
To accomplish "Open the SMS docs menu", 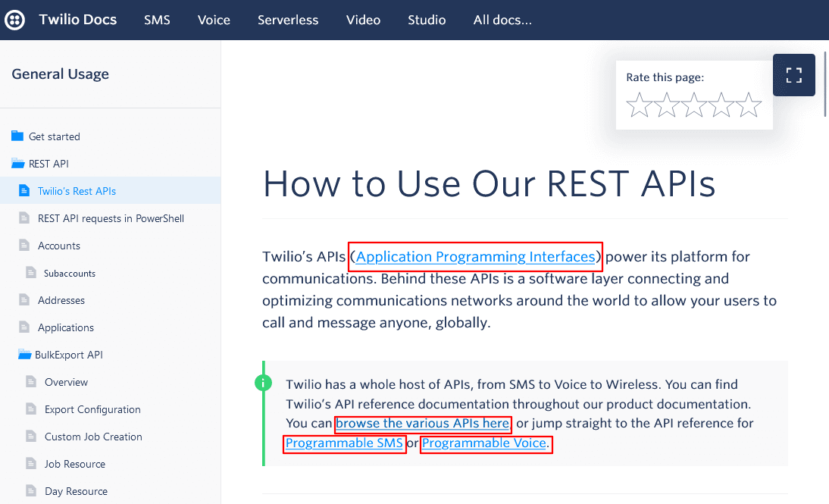I will [x=157, y=20].
